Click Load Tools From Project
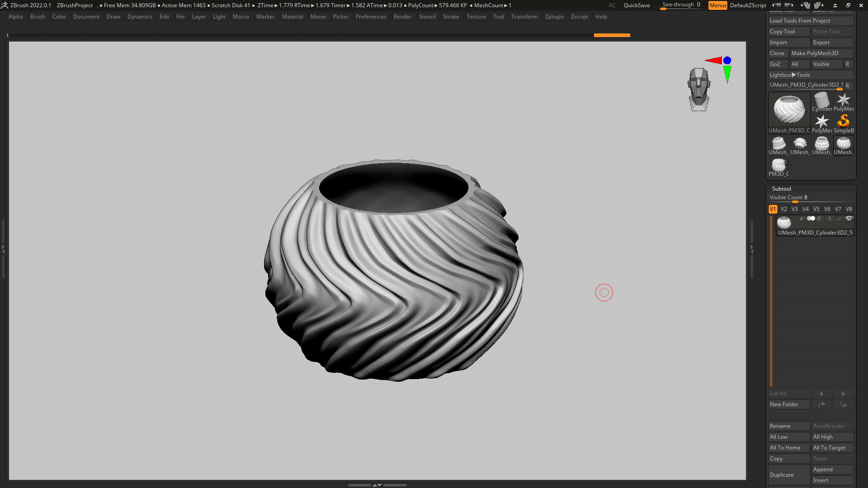 (811, 21)
